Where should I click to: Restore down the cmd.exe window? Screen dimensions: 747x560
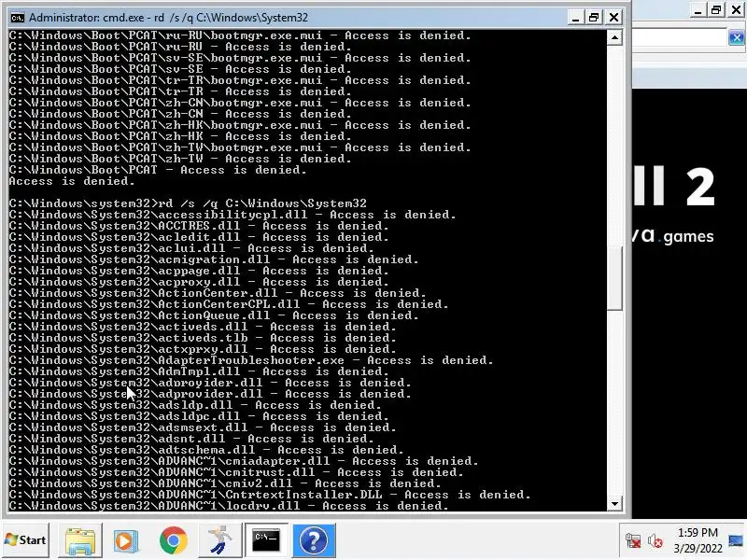pyautogui.click(x=594, y=18)
